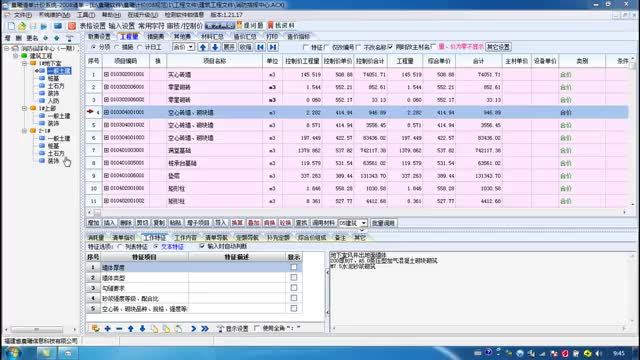Click the blue up-arrow move row icon
The height and width of the screenshot is (360, 640).
[203, 47]
